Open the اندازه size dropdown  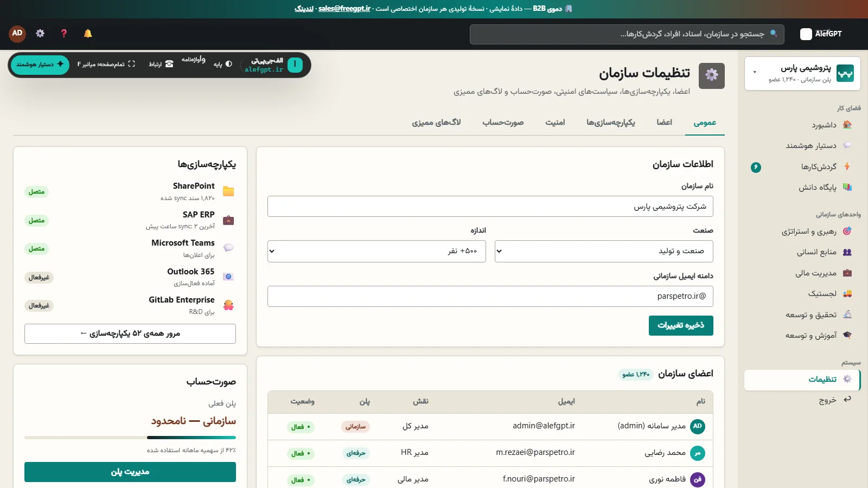point(376,251)
